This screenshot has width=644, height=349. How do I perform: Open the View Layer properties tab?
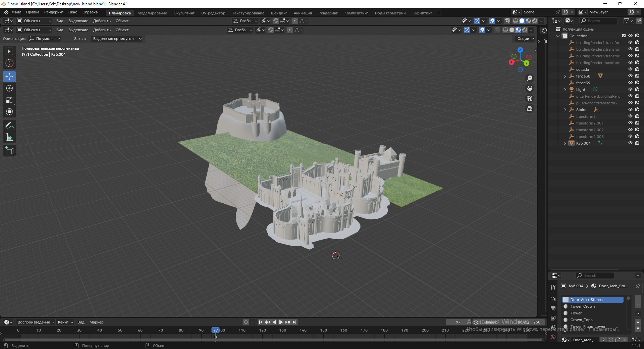point(553,318)
